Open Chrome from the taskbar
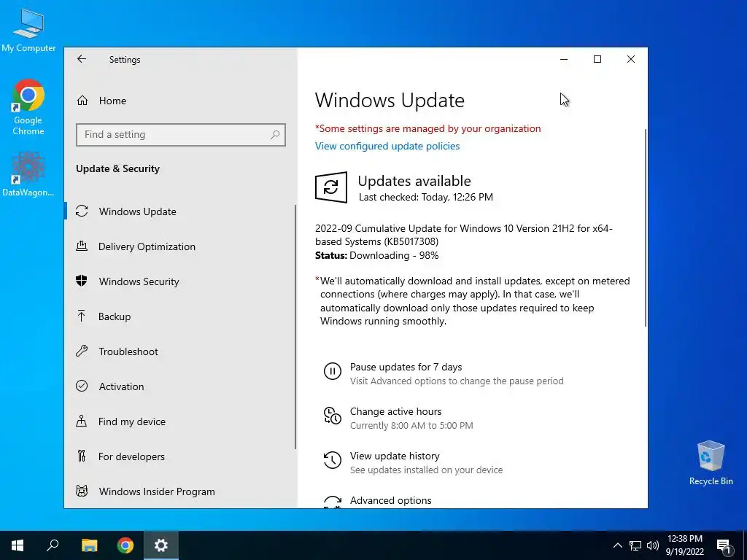Viewport: 747px width, 560px height. tap(125, 545)
